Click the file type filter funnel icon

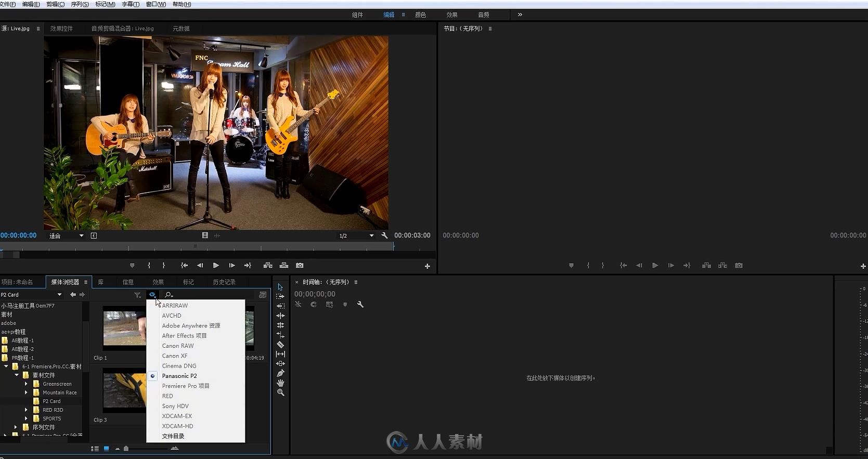point(137,295)
